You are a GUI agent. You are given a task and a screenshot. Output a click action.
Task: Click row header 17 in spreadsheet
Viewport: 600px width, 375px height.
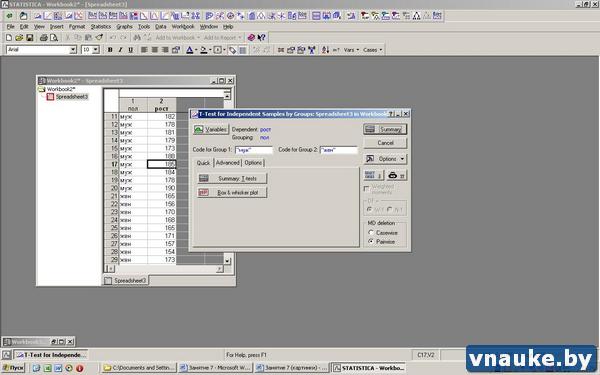tap(112, 164)
